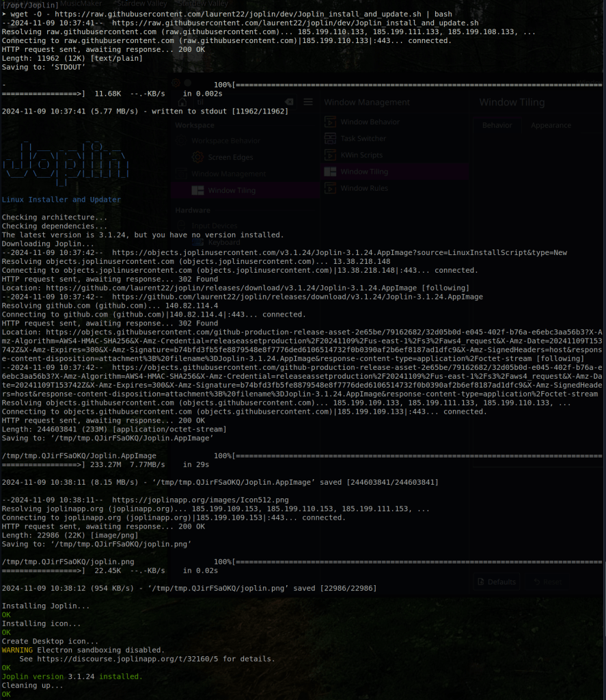Open Keyboard settings under Hardware
The height and width of the screenshot is (700, 606).
(x=223, y=242)
